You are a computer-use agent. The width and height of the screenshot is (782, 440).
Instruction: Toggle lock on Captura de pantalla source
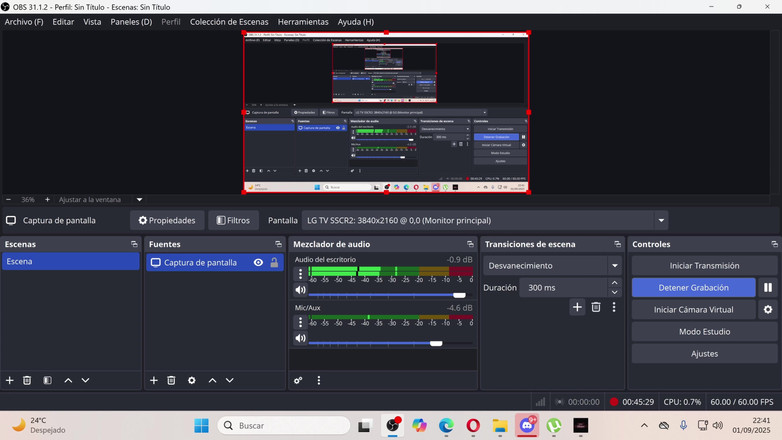point(274,262)
